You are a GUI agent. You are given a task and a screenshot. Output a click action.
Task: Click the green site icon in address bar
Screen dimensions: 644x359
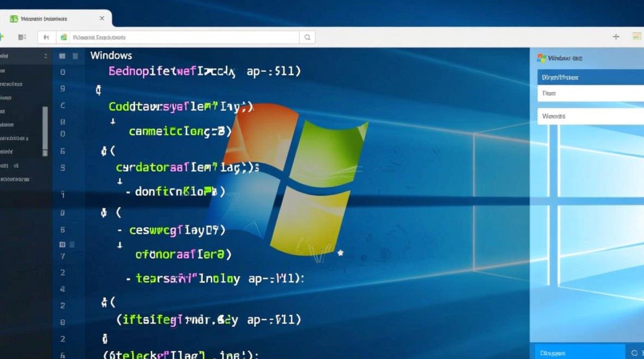click(x=64, y=37)
